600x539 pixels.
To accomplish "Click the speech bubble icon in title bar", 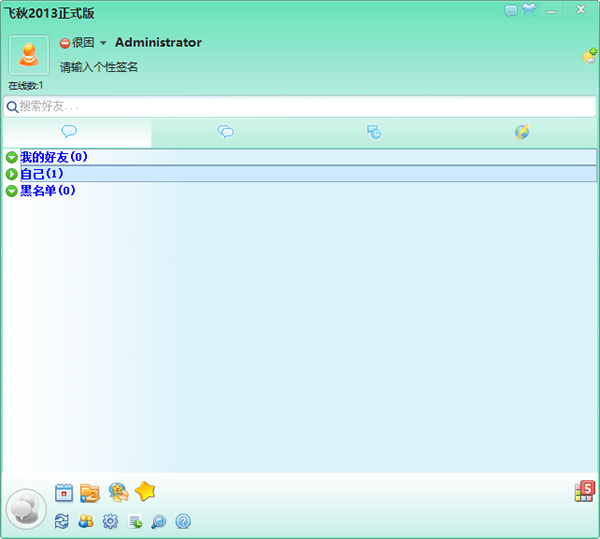I will pyautogui.click(x=511, y=10).
